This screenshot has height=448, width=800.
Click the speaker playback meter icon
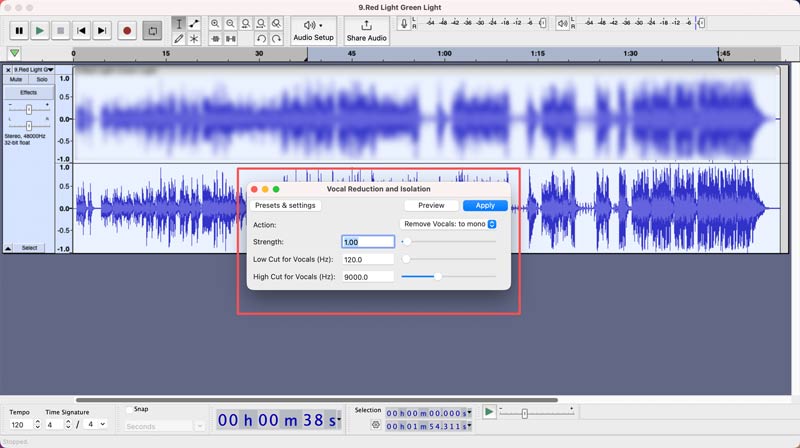562,23
